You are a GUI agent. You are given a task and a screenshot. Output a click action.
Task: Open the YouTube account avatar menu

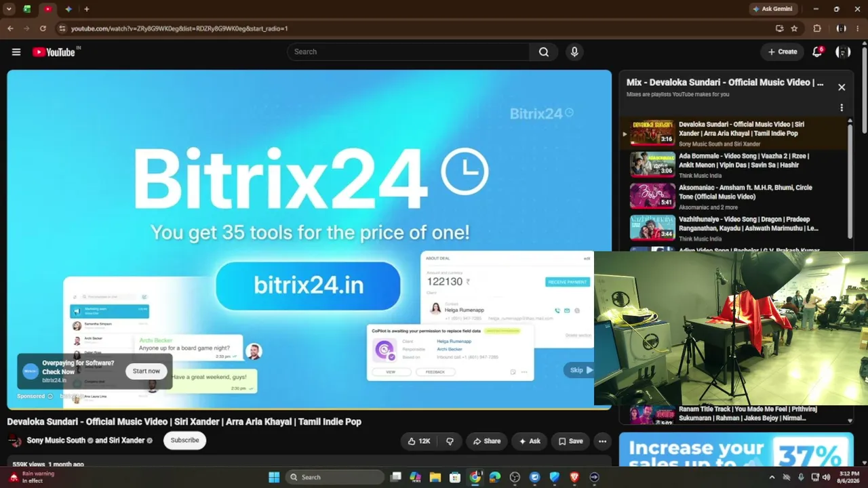[x=842, y=52]
